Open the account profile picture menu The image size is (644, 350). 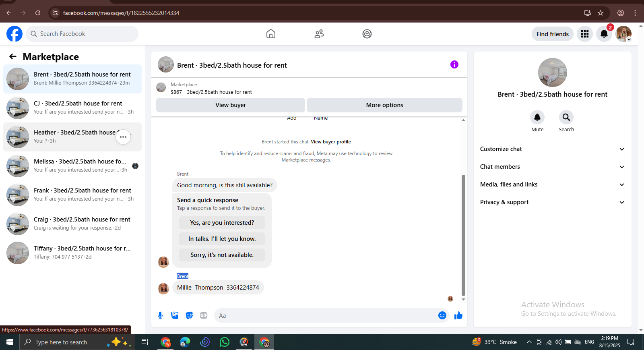pyautogui.click(x=623, y=34)
